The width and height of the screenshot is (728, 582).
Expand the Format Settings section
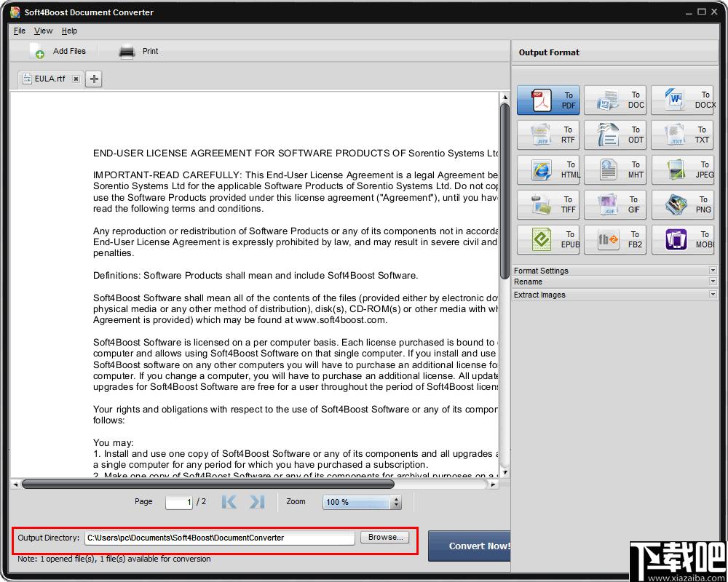point(614,271)
